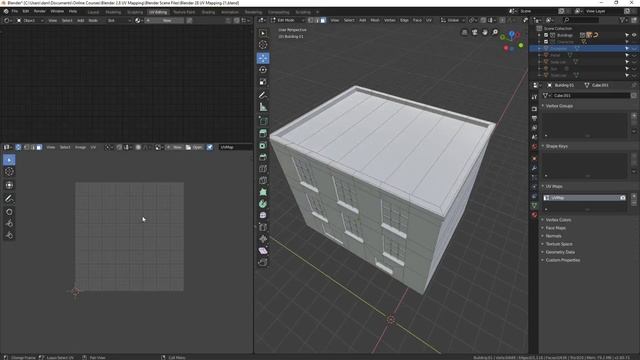The width and height of the screenshot is (640, 360).
Task: Switch to the Shading workspace tab
Action: pos(208,12)
